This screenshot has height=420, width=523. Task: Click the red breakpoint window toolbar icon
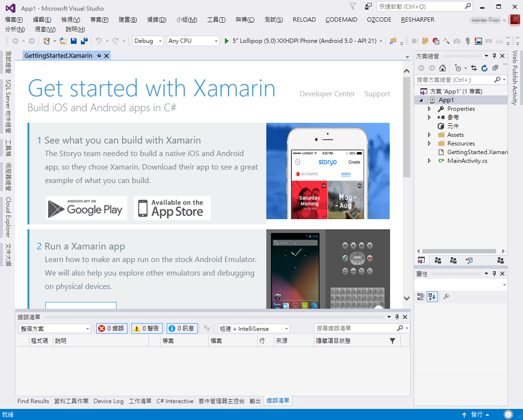pyautogui.click(x=436, y=41)
